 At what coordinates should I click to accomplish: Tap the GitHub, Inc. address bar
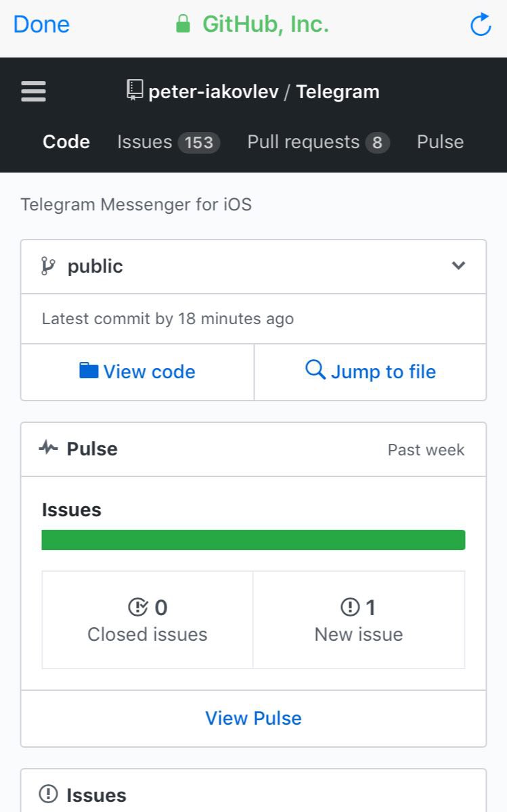[253, 25]
